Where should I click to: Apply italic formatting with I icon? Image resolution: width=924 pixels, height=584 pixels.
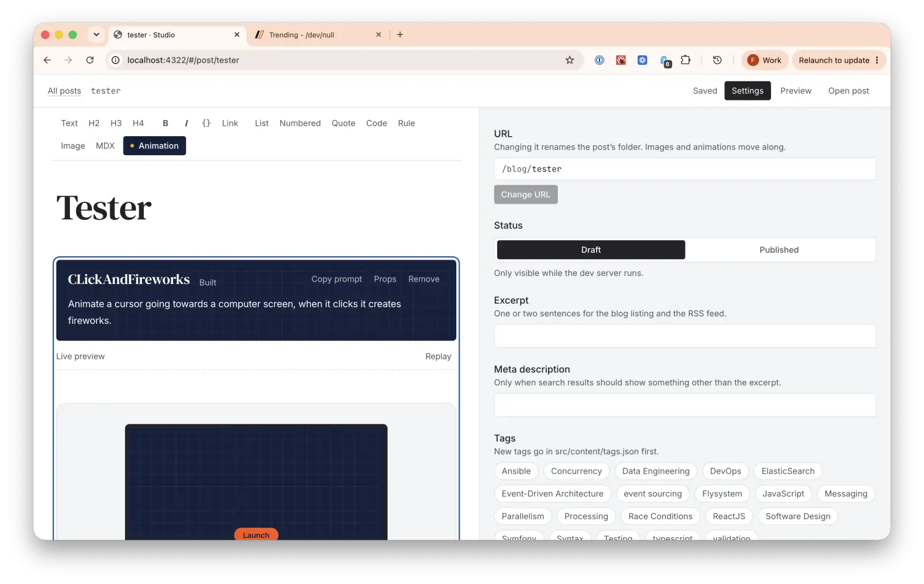point(186,123)
